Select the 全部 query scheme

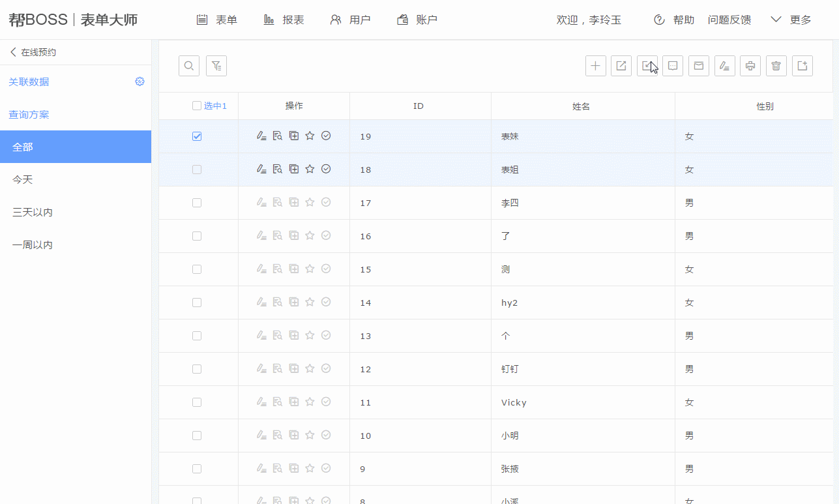tap(76, 147)
